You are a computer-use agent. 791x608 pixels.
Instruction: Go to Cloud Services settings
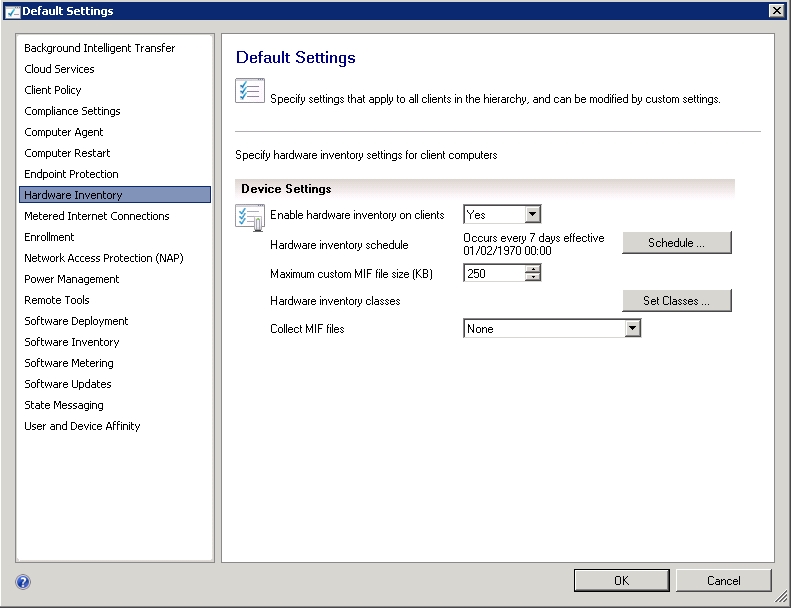point(59,69)
